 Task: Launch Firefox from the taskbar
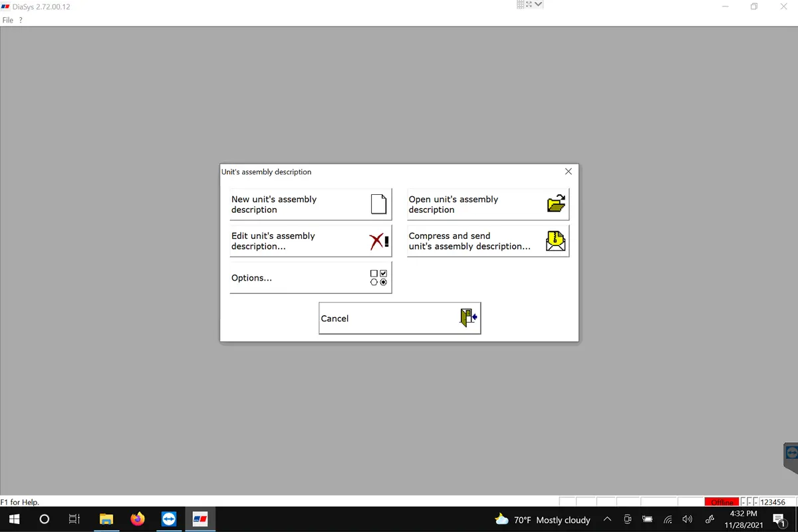coord(138,519)
